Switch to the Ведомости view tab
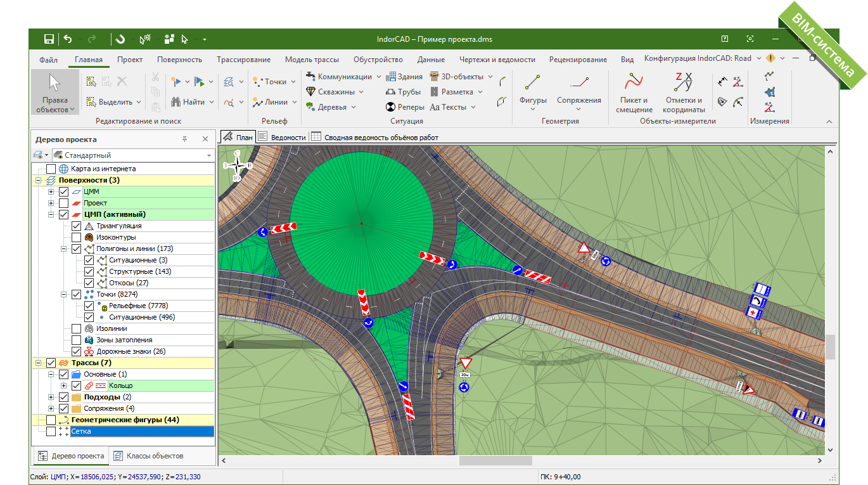The image size is (868, 485). (x=282, y=137)
